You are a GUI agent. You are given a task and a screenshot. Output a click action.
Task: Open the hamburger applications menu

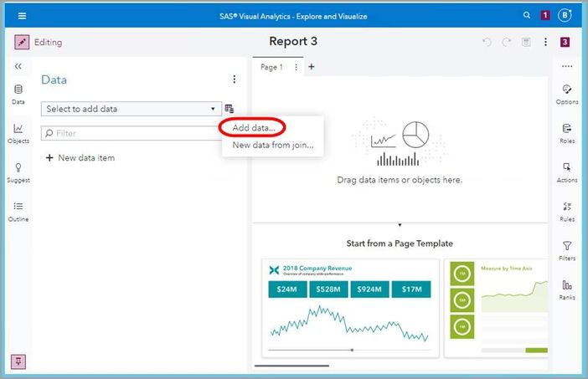click(22, 16)
